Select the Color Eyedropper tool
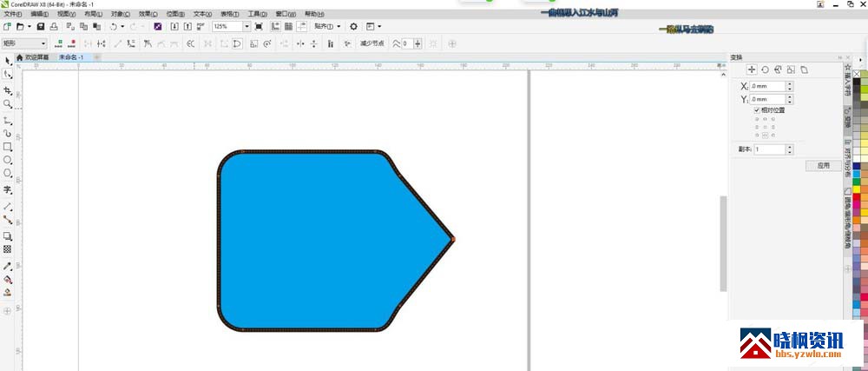The image size is (868, 371). point(7,267)
